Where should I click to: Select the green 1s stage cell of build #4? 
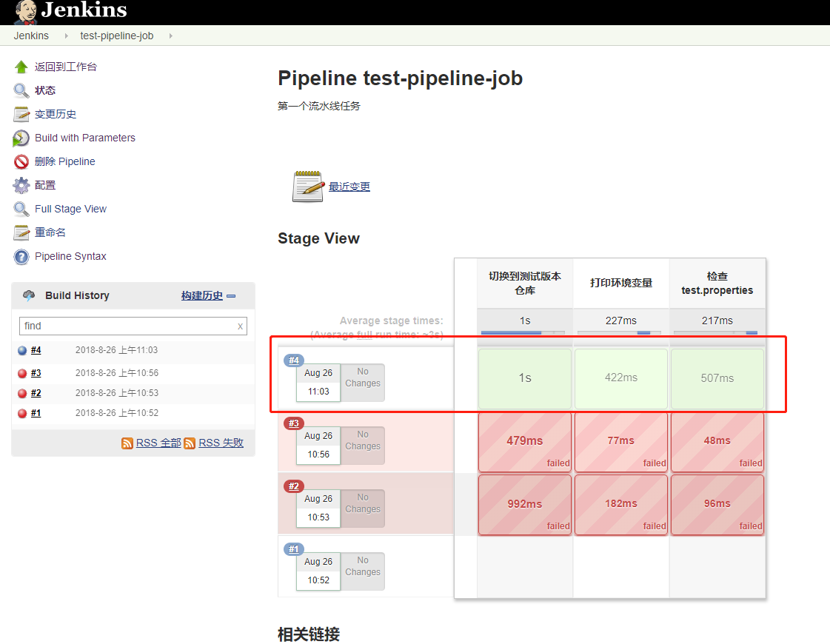[x=524, y=378]
